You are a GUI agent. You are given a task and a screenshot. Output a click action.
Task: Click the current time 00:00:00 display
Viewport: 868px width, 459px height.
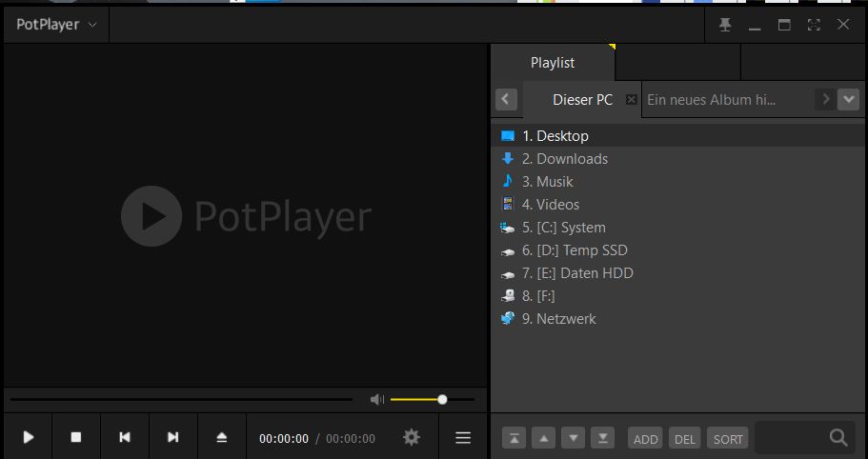284,439
